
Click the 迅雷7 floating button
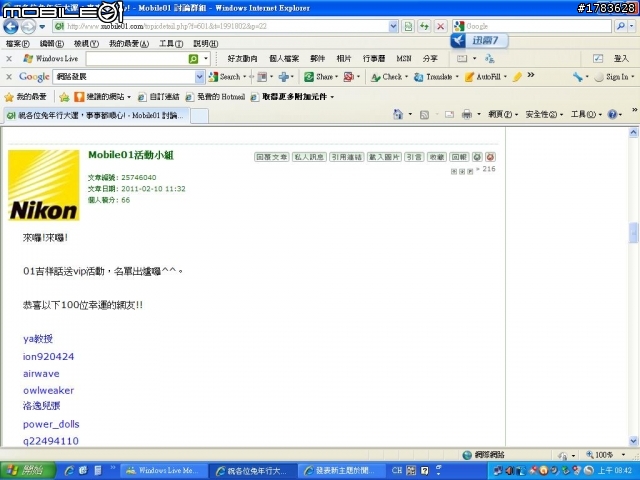click(479, 40)
